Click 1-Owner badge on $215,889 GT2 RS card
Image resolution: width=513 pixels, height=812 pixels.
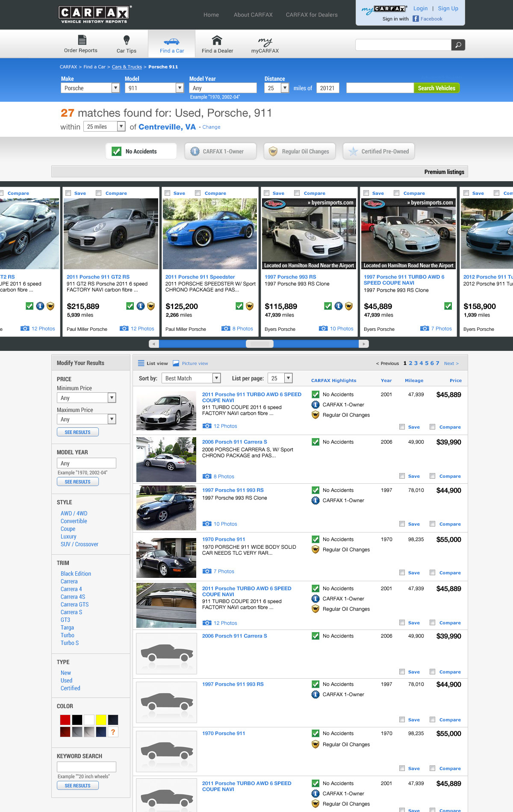141,306
